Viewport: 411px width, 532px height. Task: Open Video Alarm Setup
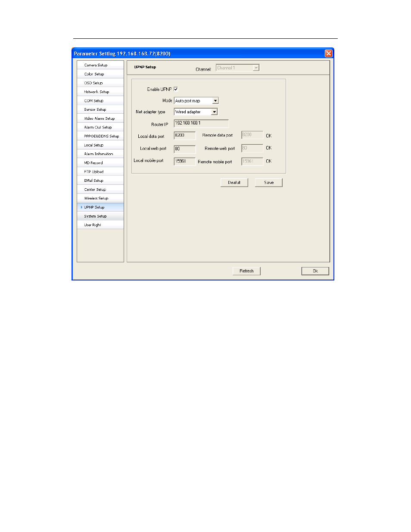click(100, 118)
